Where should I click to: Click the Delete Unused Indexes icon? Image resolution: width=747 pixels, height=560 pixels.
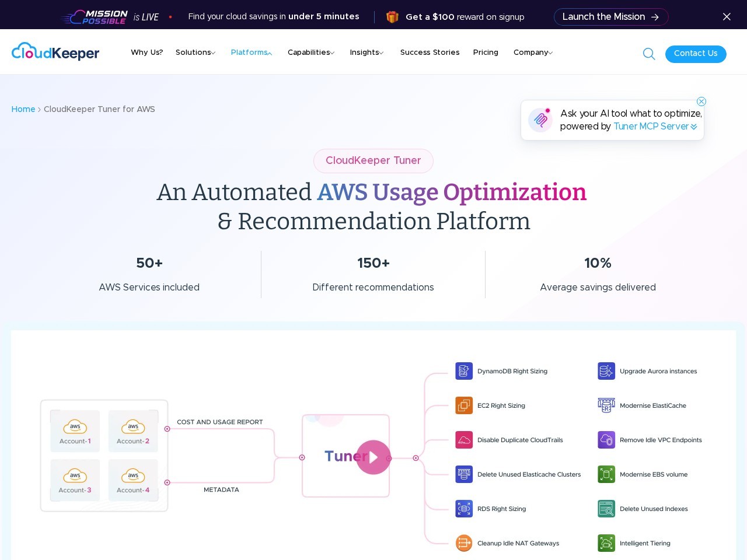point(606,509)
